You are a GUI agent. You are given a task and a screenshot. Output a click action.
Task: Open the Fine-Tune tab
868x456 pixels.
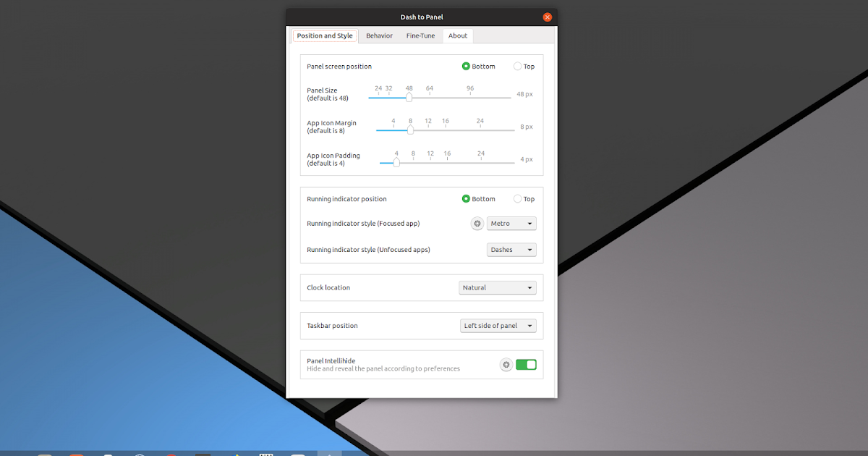420,35
